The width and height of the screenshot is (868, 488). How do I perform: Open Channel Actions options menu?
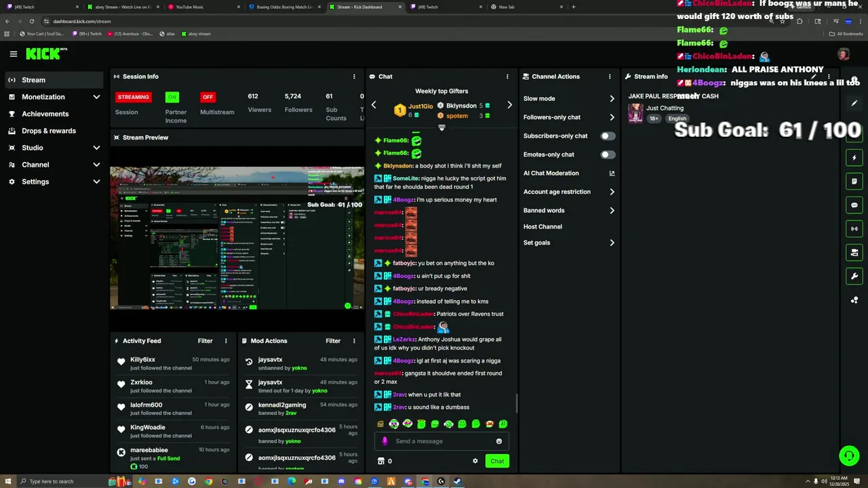tap(610, 77)
